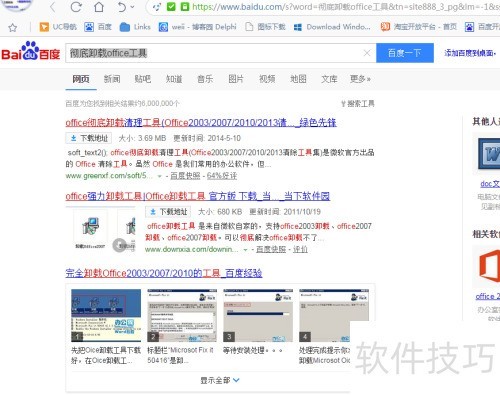Open 搜索工具 filter
500x395 pixels.
[x=358, y=104]
